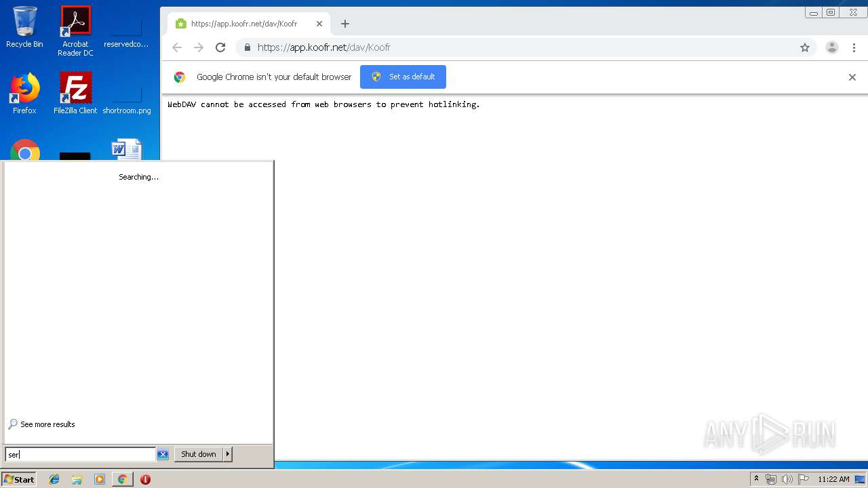Switch to the app.koofr.net/dav/Koofr tab

248,24
